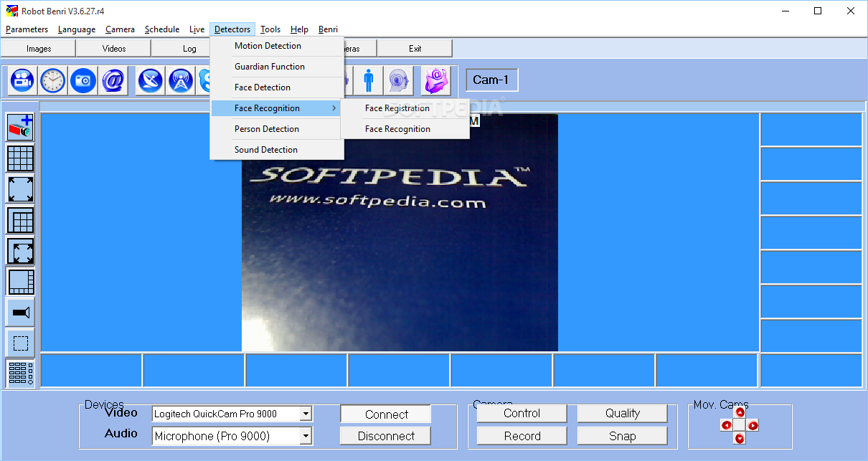868x461 pixels.
Task: Open the Schedule menu
Action: pos(162,29)
